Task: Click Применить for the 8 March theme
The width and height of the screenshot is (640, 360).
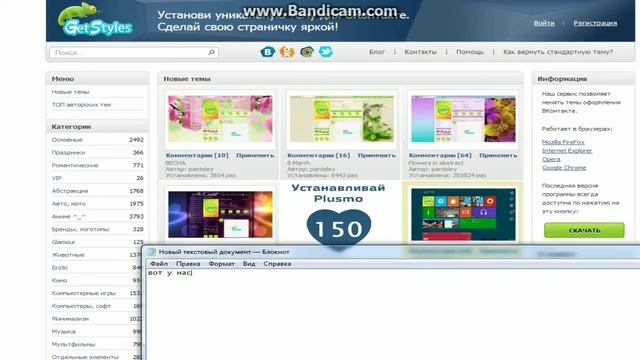Action: click(x=377, y=155)
